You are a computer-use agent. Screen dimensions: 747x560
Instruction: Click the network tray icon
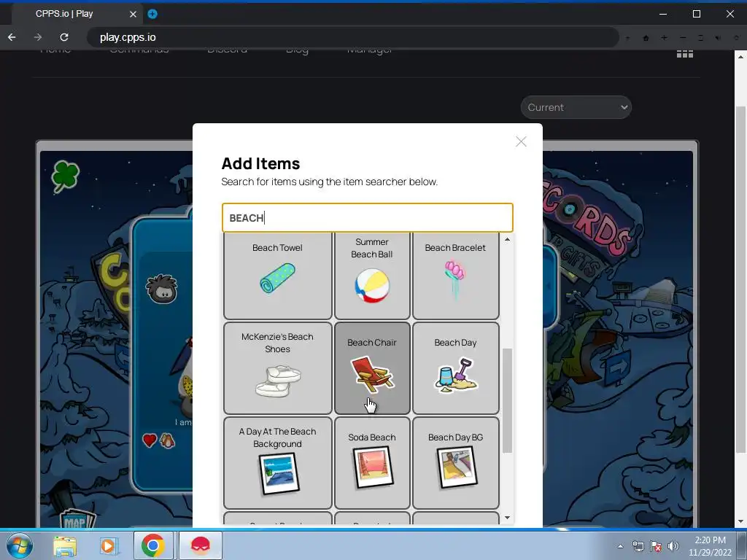click(638, 546)
